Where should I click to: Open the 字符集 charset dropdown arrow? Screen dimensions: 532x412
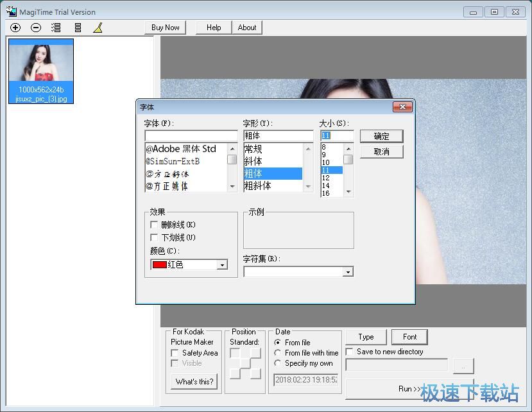click(348, 272)
